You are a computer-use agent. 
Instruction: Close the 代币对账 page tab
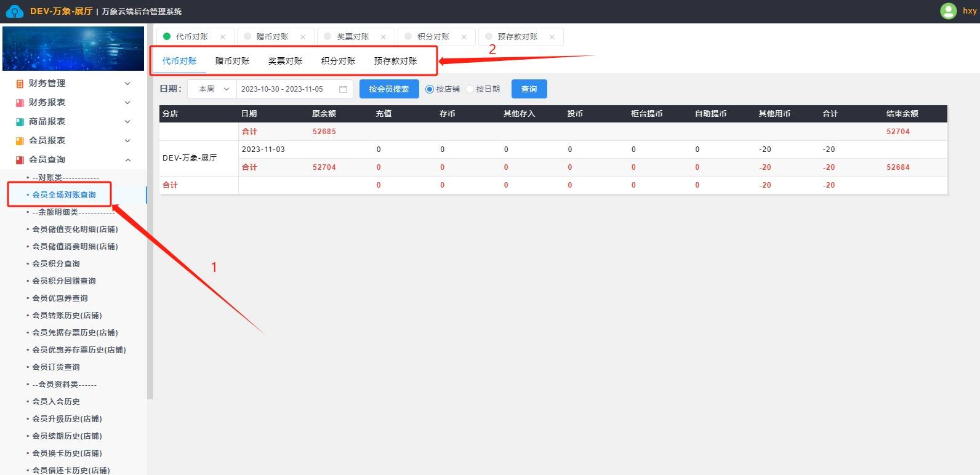point(223,37)
